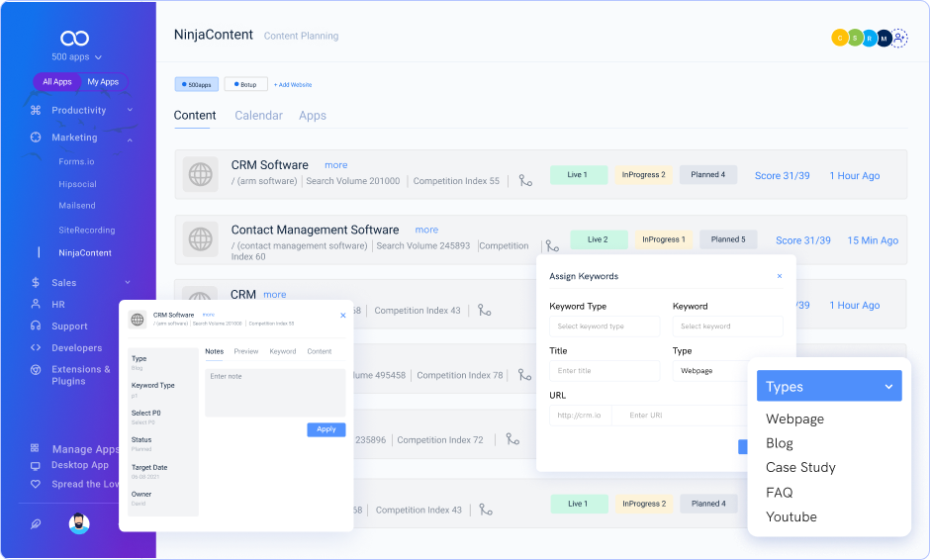Click the globe icon beside CRM Software row
The width and height of the screenshot is (930, 560).
201,175
